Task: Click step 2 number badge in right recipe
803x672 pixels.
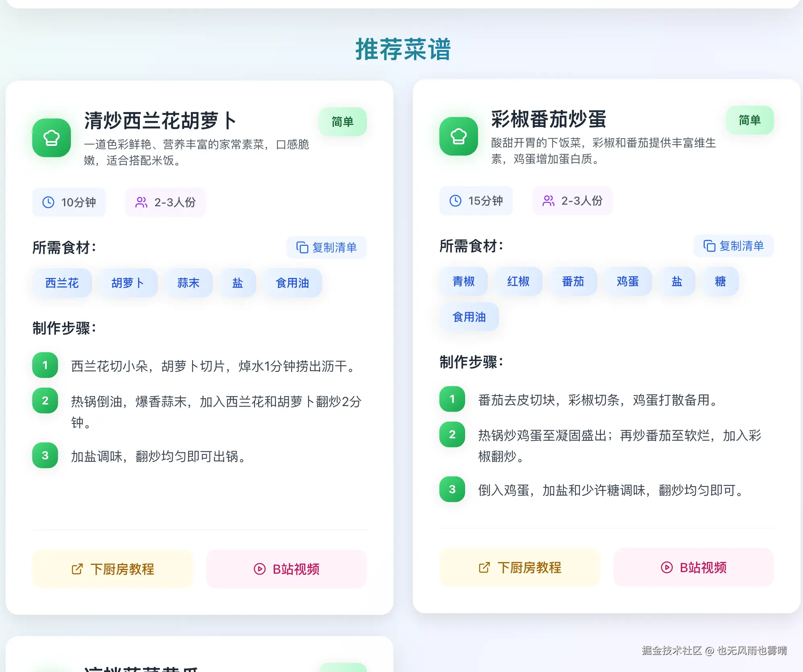Action: 452,434
